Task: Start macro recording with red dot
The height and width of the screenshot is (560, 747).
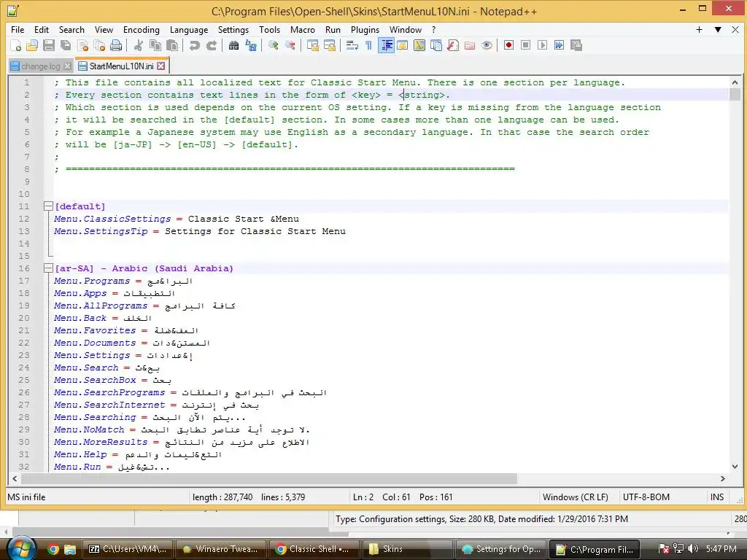Action: pos(508,45)
